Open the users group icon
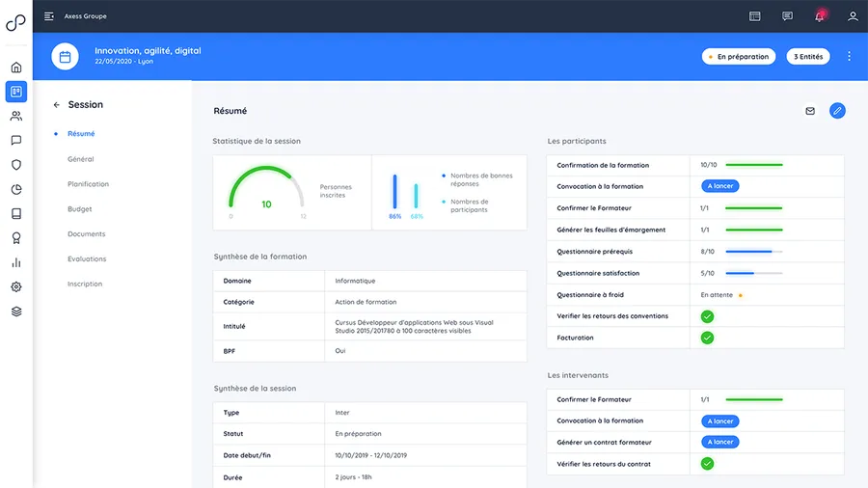Viewport: 868px width, 488px height. [16, 116]
